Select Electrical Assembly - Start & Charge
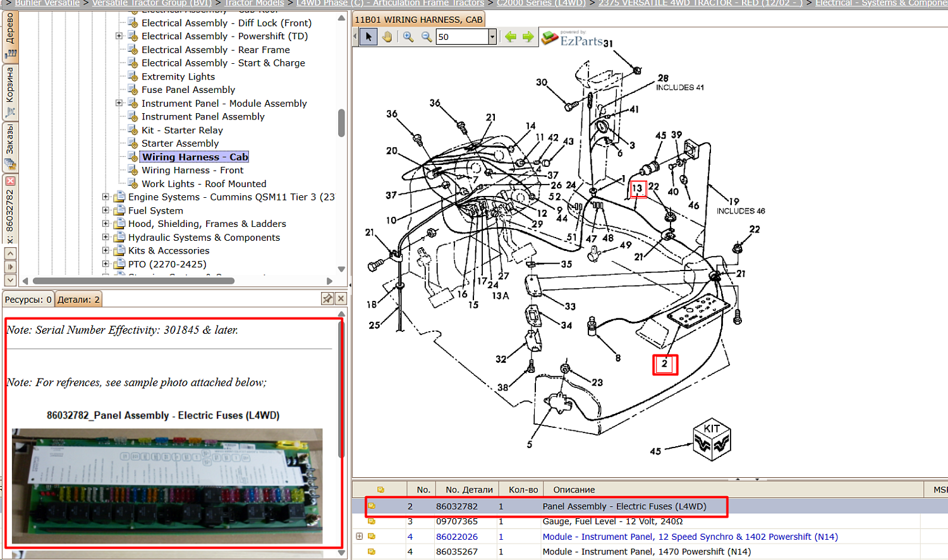948x560 pixels. (x=223, y=63)
